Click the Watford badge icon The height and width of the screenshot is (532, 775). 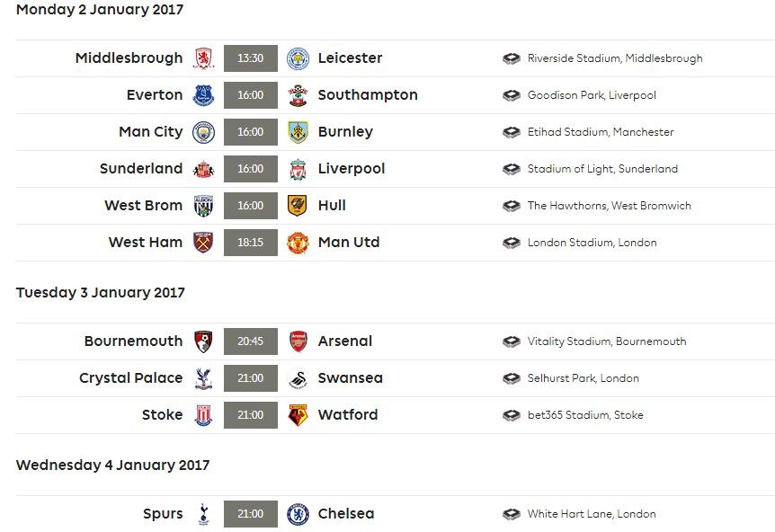(x=298, y=415)
